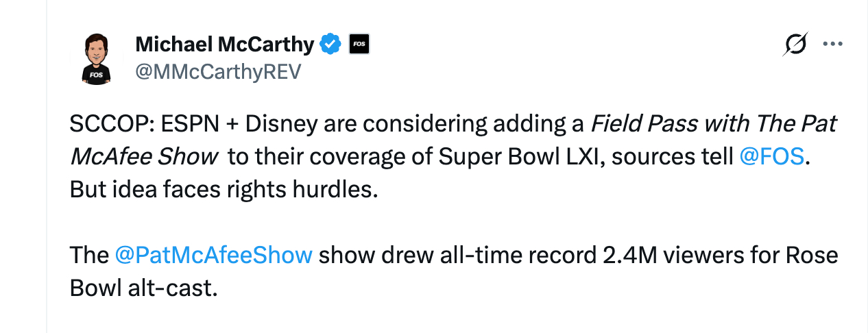Open Michael McCarthy's profile avatar
The image size is (868, 333).
[x=96, y=58]
